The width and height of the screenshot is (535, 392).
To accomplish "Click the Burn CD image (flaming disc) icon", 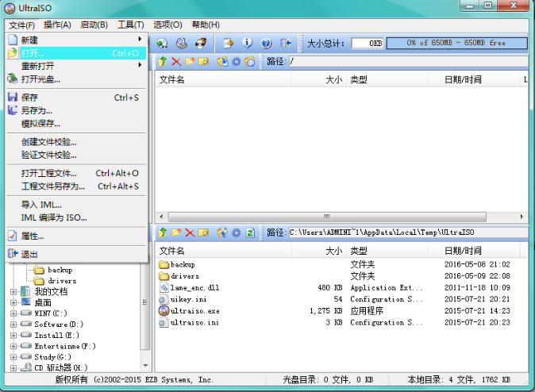I will coord(201,43).
